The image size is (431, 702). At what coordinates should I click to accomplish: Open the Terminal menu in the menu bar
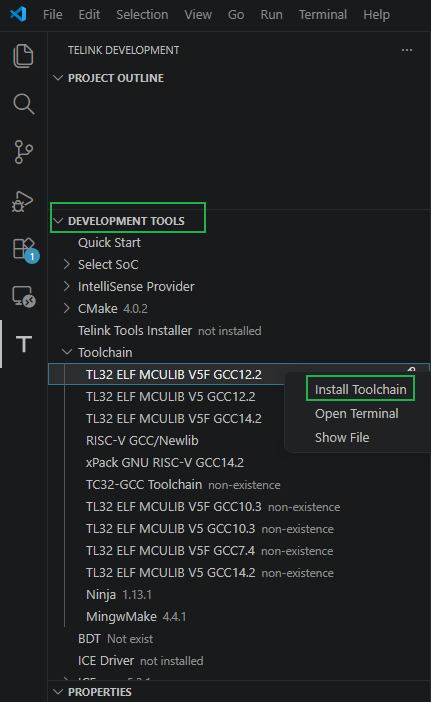pyautogui.click(x=323, y=15)
